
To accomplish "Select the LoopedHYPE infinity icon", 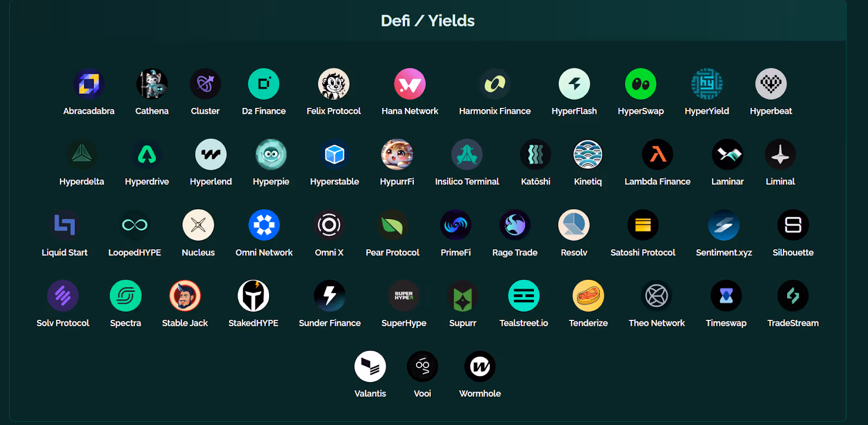I will pyautogui.click(x=135, y=225).
